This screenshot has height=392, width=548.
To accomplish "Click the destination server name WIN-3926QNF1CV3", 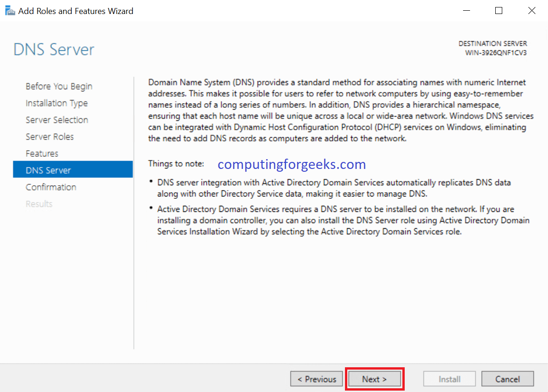I will pos(496,53).
